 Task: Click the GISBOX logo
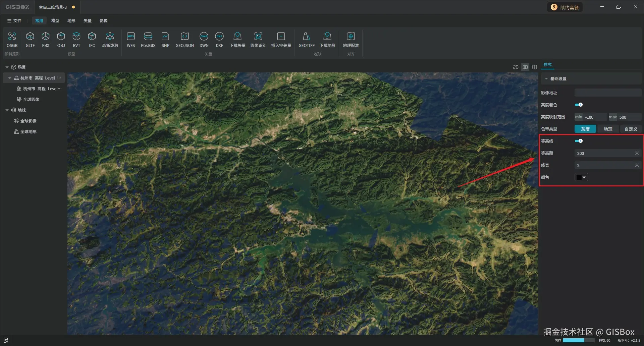tap(17, 7)
